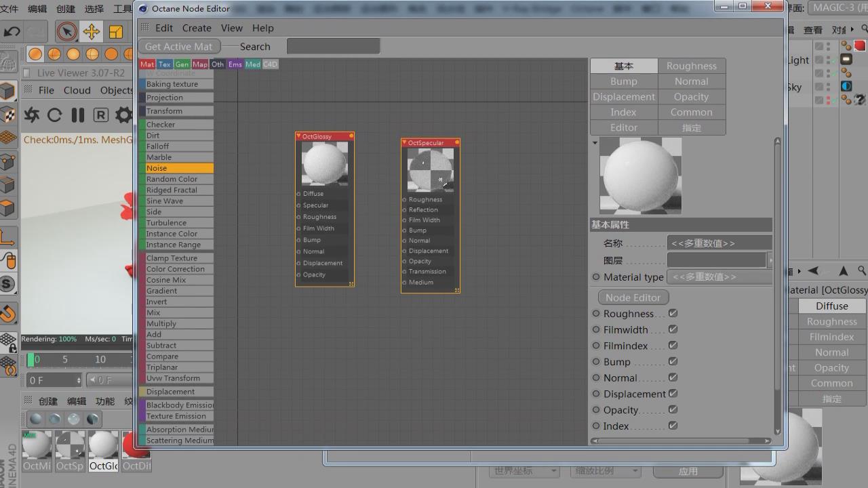Open the layer field arrow button

770,260
